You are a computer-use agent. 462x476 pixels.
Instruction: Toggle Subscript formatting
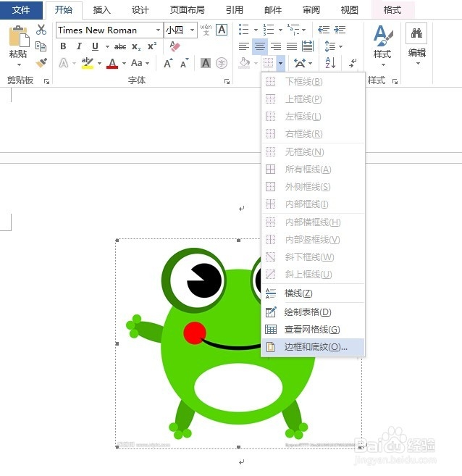[x=136, y=47]
